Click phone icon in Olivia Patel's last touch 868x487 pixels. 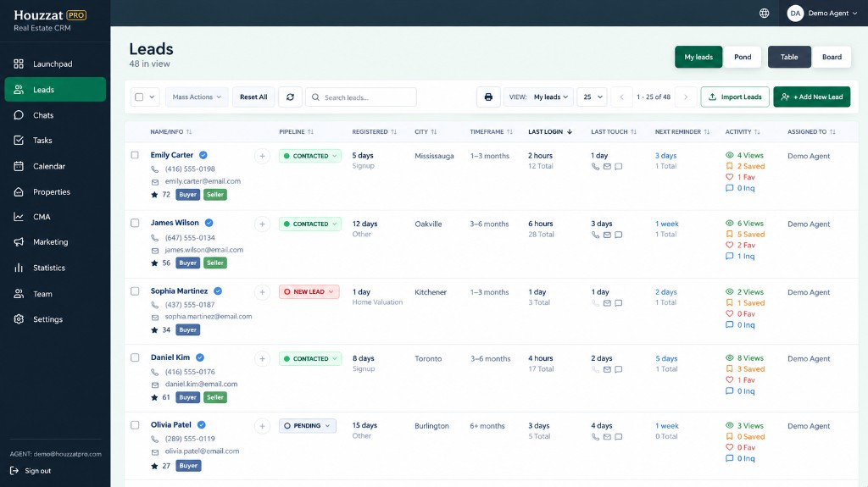pyautogui.click(x=596, y=437)
